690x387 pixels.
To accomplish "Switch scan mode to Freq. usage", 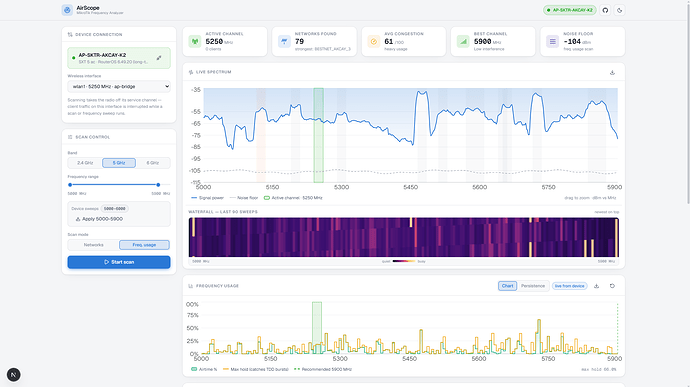I will (x=144, y=245).
